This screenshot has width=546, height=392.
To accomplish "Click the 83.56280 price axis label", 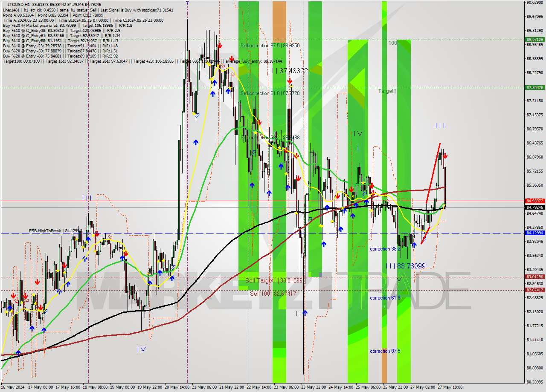I will coord(534,256).
